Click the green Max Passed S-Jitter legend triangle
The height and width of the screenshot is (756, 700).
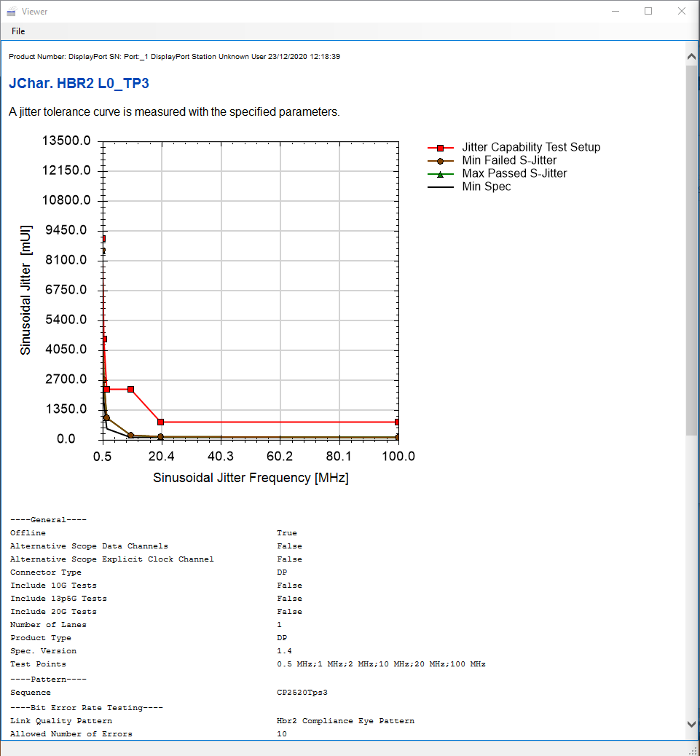pos(440,175)
